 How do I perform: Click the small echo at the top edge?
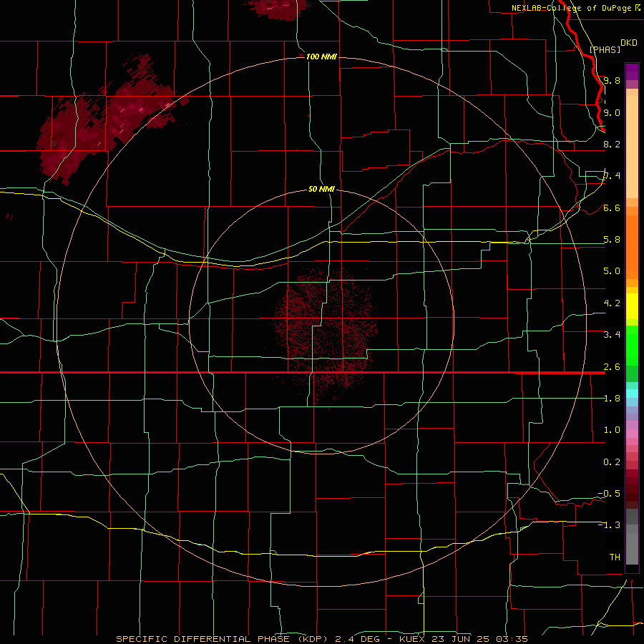[278, 9]
